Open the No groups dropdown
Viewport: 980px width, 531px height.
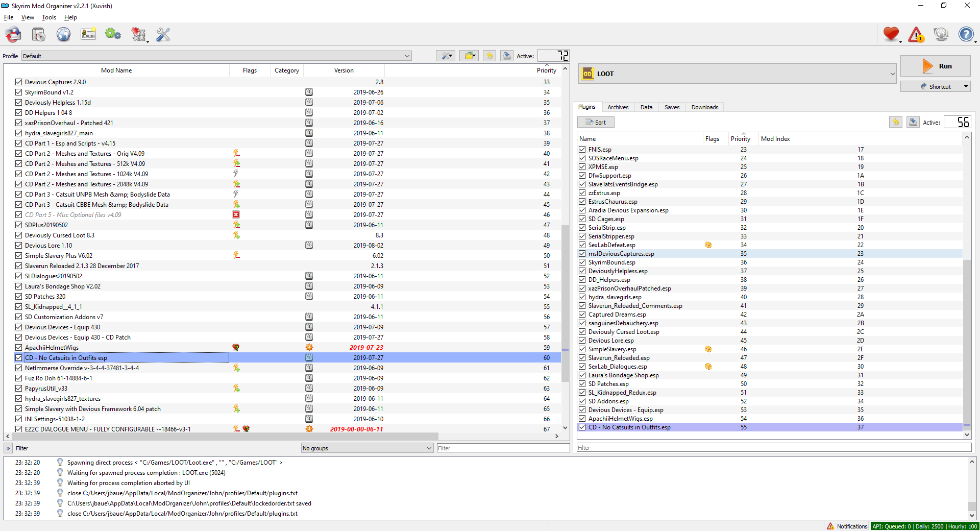pos(367,448)
